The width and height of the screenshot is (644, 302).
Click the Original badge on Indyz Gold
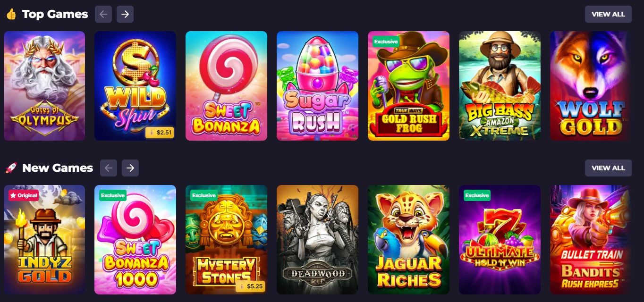(x=24, y=195)
